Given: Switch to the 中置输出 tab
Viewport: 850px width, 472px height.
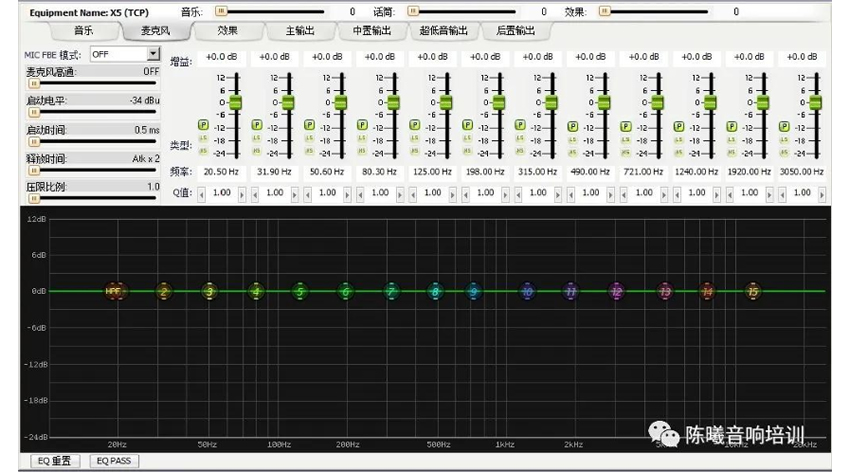Looking at the screenshot, I should pos(372,31).
